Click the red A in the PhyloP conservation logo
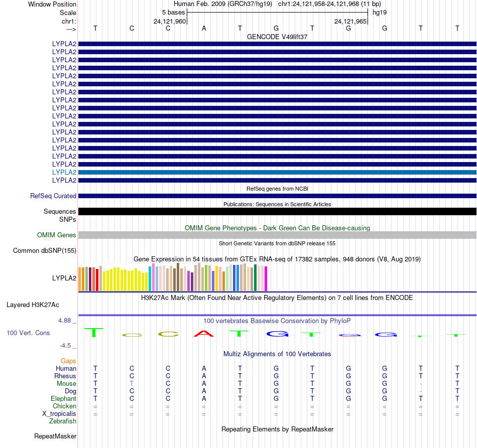This screenshot has width=477, height=448. coord(204,334)
